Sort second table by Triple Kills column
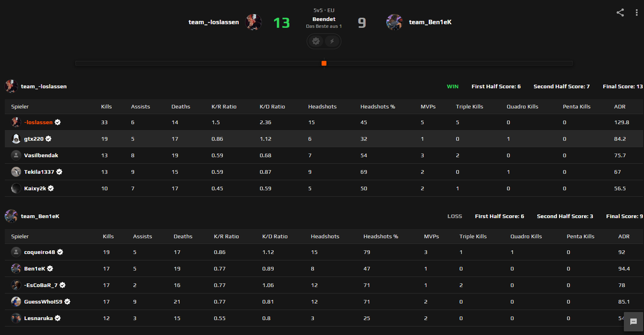Viewport: 644px width, 335px height. pyautogui.click(x=473, y=236)
